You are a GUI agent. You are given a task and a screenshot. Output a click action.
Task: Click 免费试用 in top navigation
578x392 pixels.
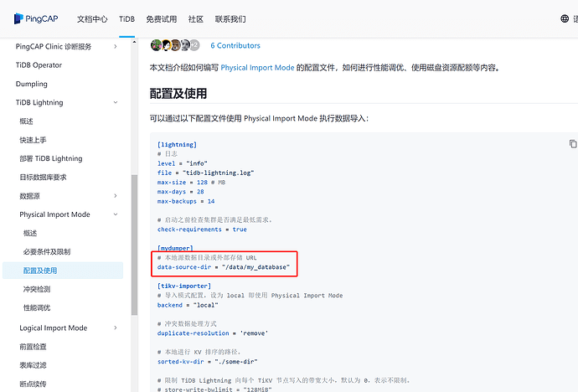point(161,18)
